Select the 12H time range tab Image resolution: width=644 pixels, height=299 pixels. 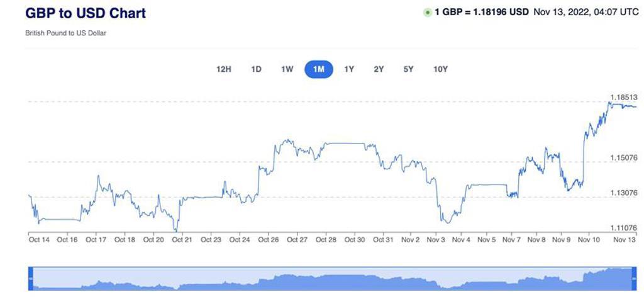pos(224,69)
